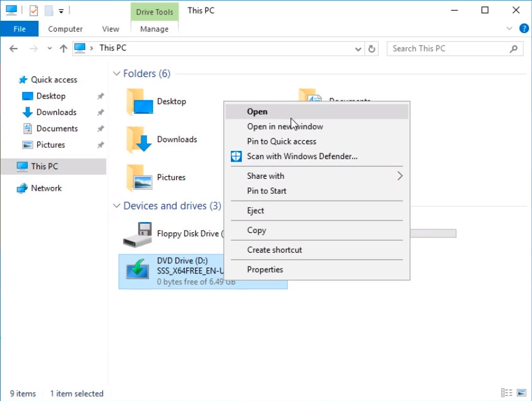Go back with the Back arrow
Image resolution: width=532 pixels, height=401 pixels.
14,49
